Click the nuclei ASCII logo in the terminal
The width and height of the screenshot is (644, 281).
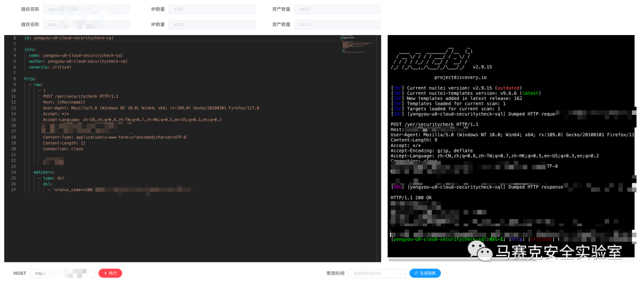click(431, 60)
